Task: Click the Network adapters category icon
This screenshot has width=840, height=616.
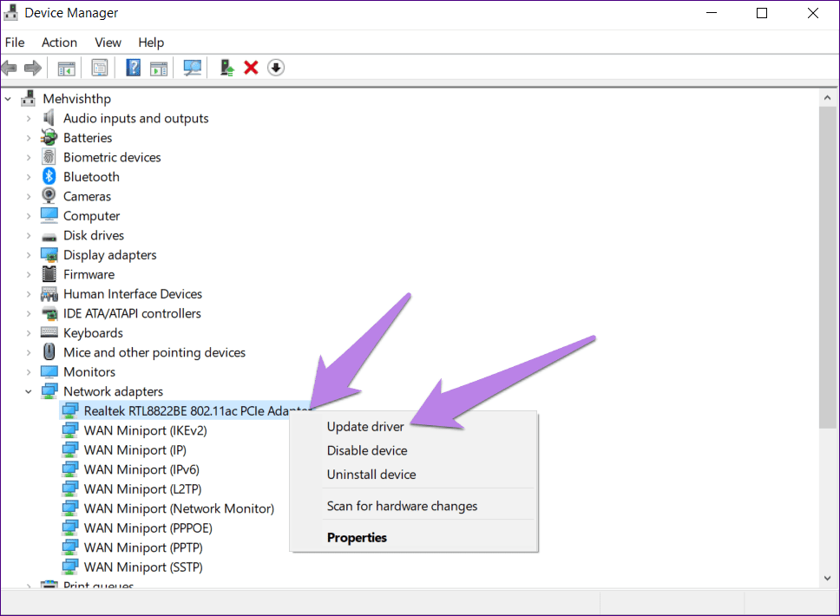Action: pos(49,391)
